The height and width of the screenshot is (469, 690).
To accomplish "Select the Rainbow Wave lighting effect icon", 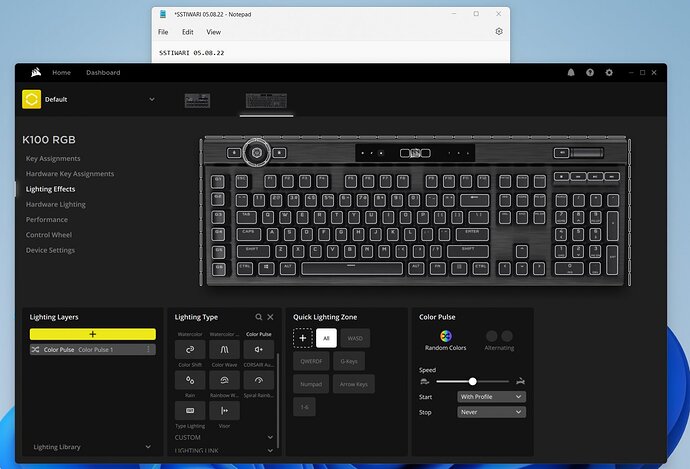I will 224,380.
